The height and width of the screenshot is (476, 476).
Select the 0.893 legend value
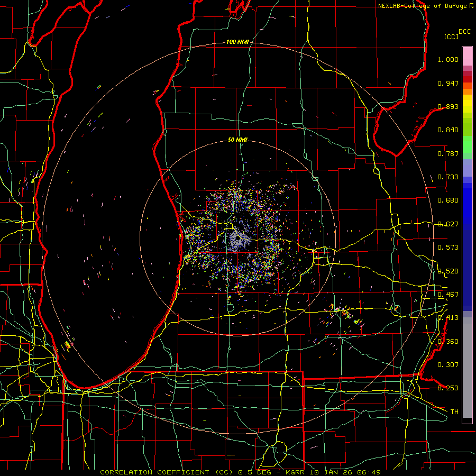pyautogui.click(x=448, y=106)
